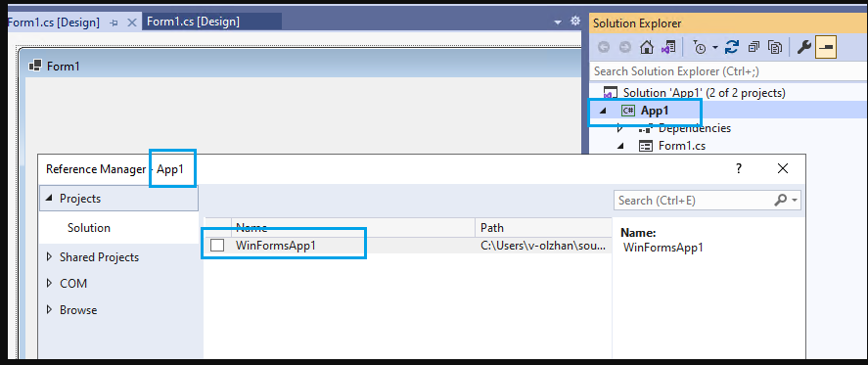The width and height of the screenshot is (868, 365).
Task: Select the WinFormsApp1 row name
Action: (276, 246)
